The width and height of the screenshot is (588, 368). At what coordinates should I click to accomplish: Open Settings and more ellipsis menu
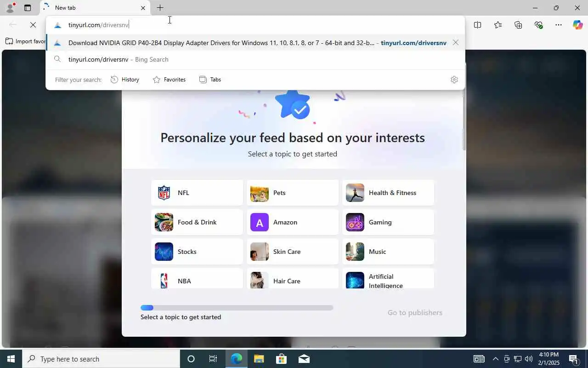[x=559, y=25]
